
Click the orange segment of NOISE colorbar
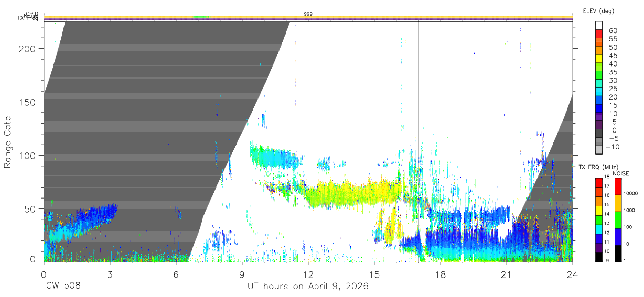618,203
